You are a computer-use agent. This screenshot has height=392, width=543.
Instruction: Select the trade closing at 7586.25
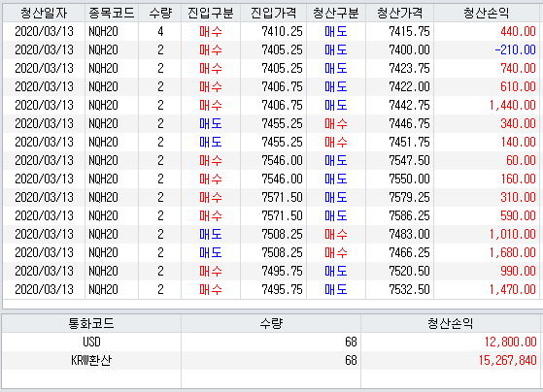click(x=271, y=216)
